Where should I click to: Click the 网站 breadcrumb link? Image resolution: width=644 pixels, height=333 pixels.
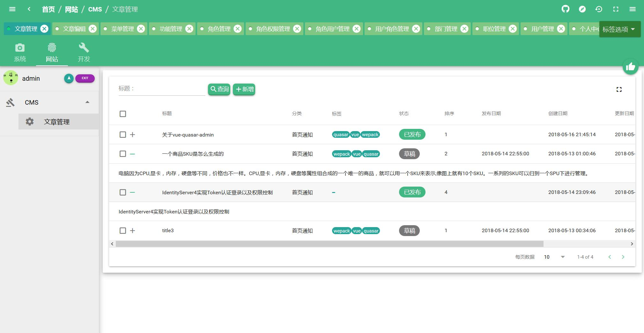[71, 9]
